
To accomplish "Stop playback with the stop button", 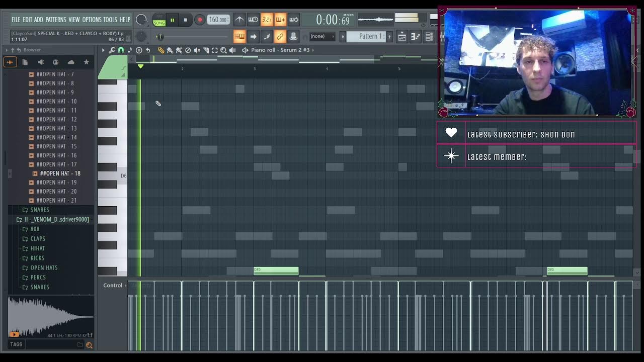I will 185,20.
